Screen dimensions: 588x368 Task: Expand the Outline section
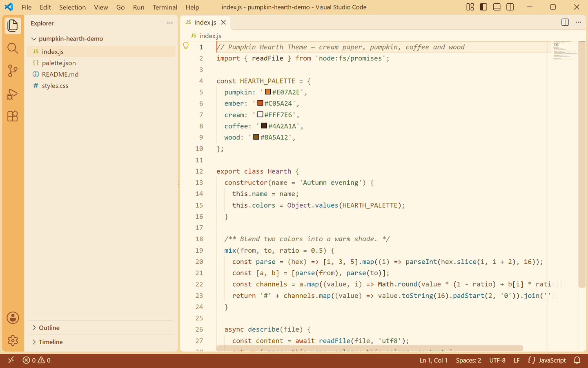point(102,328)
